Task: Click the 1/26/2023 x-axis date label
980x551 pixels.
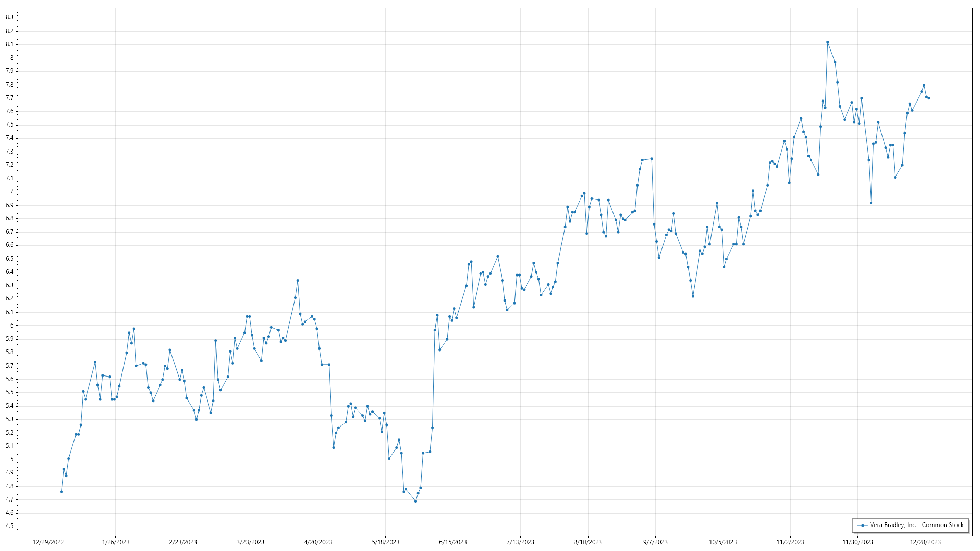Action: tap(115, 542)
